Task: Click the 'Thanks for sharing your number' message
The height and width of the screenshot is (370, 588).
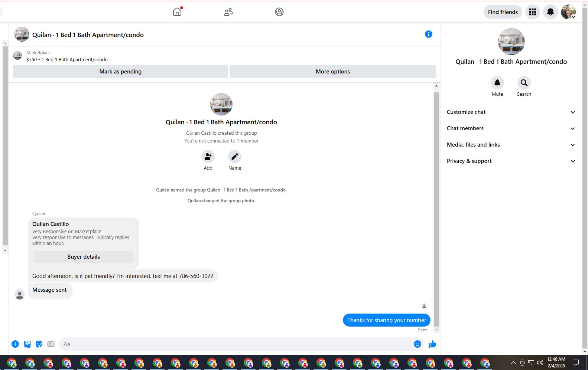Action: click(x=387, y=320)
